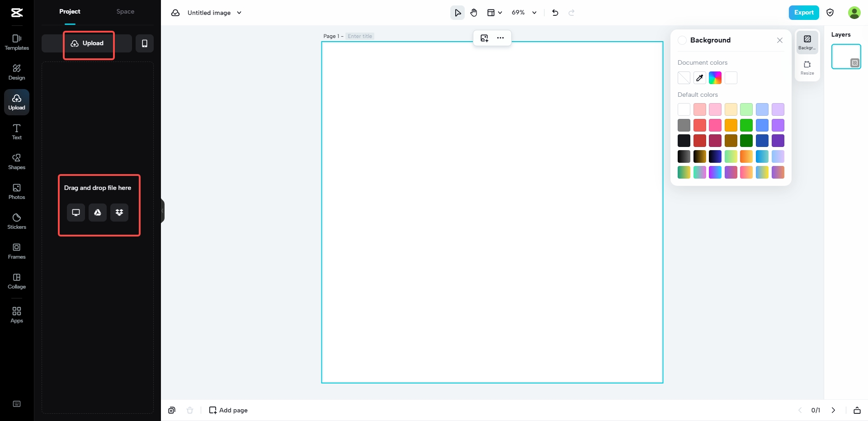Viewport: 868px width, 421px height.
Task: Open the Resize tool
Action: click(x=807, y=67)
